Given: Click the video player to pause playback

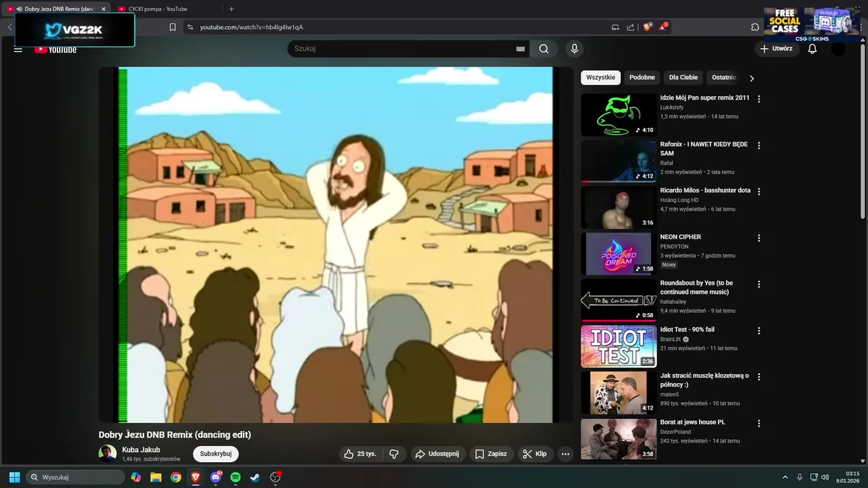Looking at the screenshot, I should 336,245.
